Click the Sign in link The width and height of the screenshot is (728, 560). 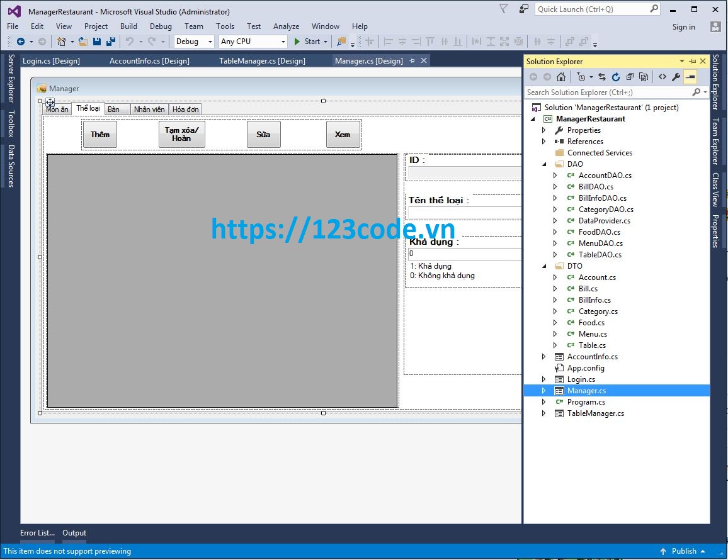tap(684, 27)
